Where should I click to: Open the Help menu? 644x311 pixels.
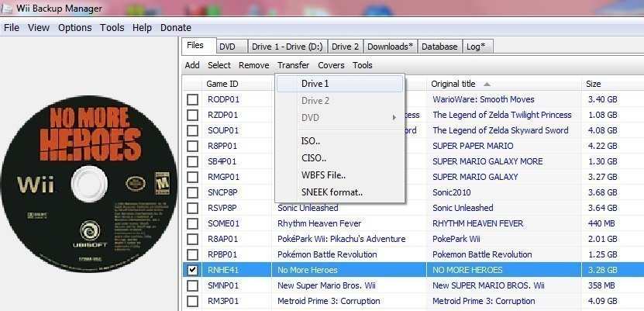(x=142, y=27)
